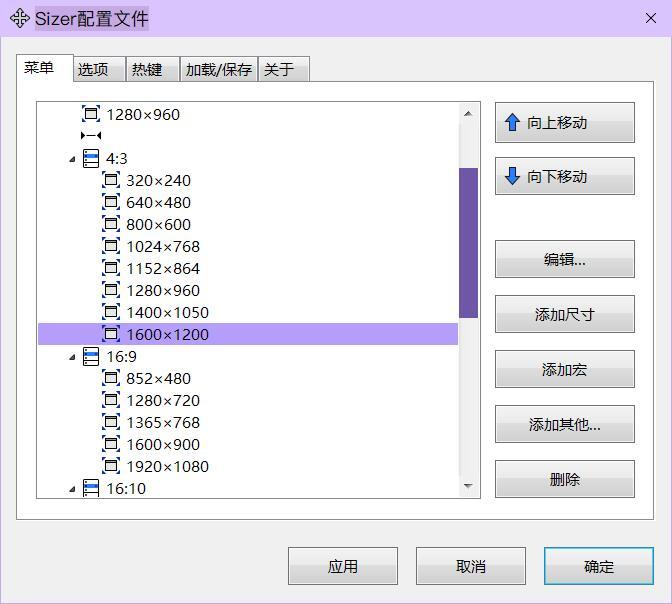Confirm with the 确定 button

click(599, 566)
